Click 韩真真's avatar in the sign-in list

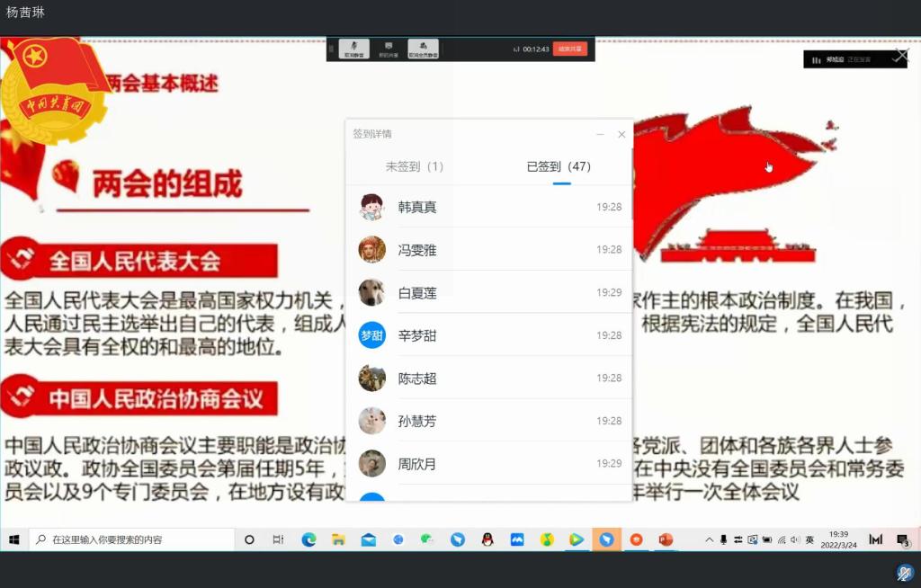371,207
